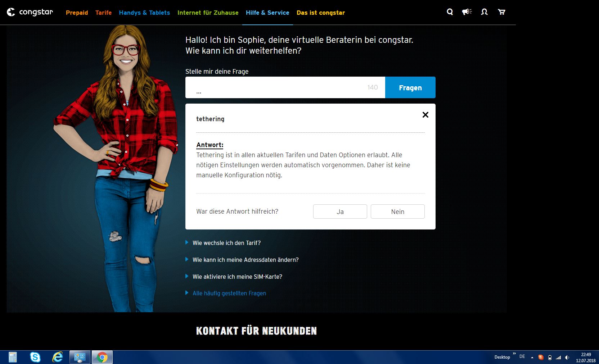This screenshot has height=364, width=599.
Task: Close the tethering answer box
Action: pyautogui.click(x=425, y=115)
